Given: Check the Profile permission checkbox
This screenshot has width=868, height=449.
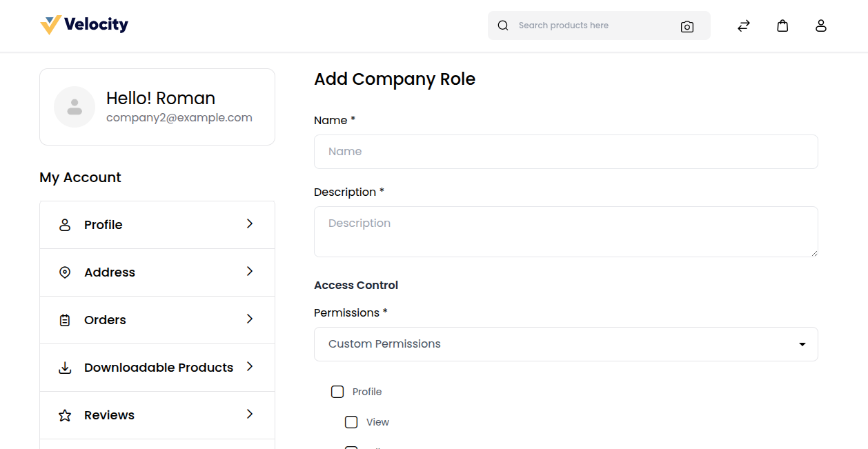Looking at the screenshot, I should [337, 392].
